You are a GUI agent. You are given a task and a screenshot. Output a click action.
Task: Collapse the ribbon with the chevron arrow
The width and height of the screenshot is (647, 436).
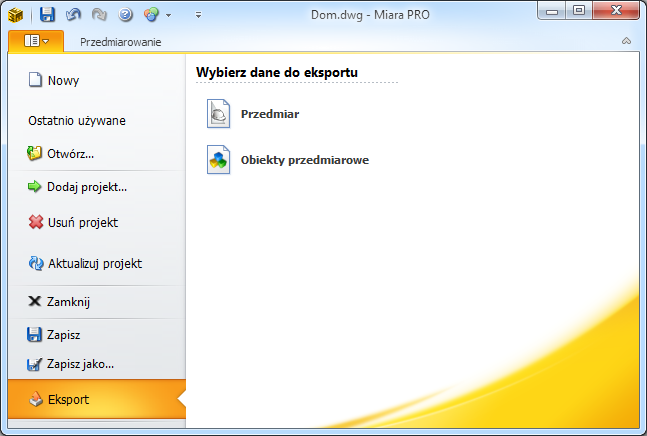click(626, 41)
